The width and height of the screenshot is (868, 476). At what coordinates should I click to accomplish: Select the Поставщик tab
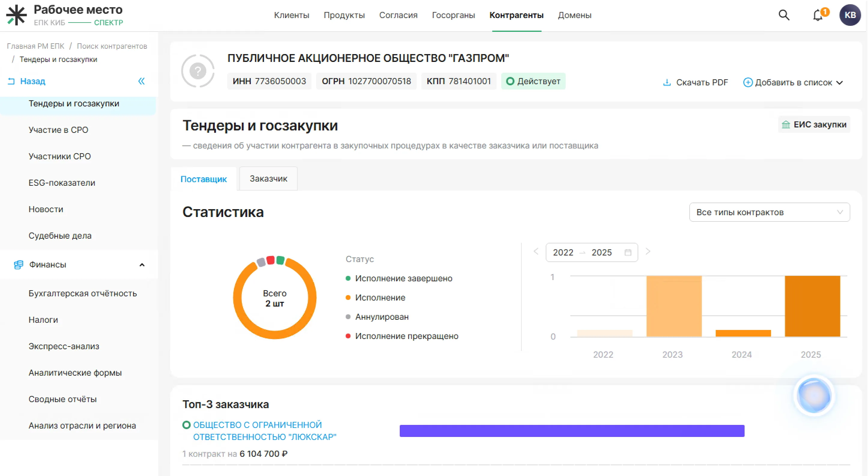tap(204, 179)
